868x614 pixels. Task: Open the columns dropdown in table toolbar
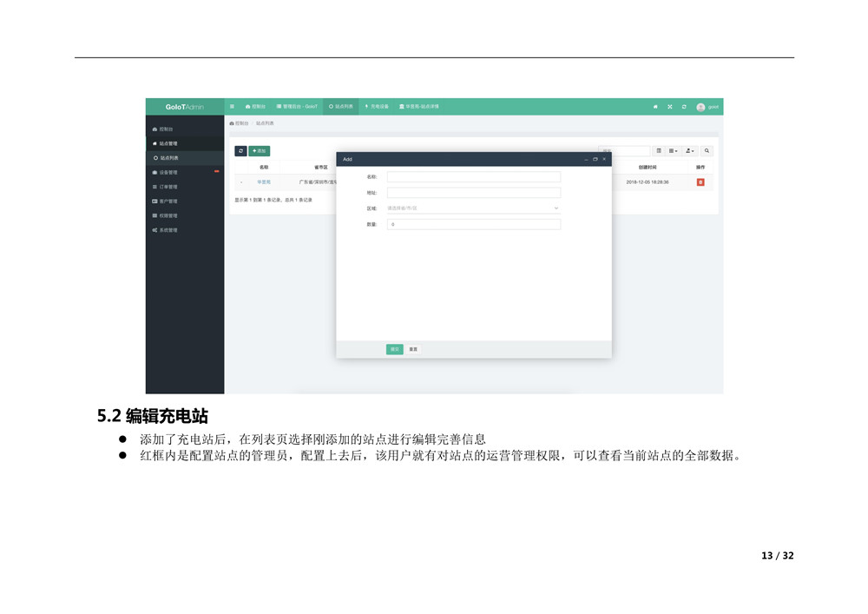pyautogui.click(x=673, y=151)
